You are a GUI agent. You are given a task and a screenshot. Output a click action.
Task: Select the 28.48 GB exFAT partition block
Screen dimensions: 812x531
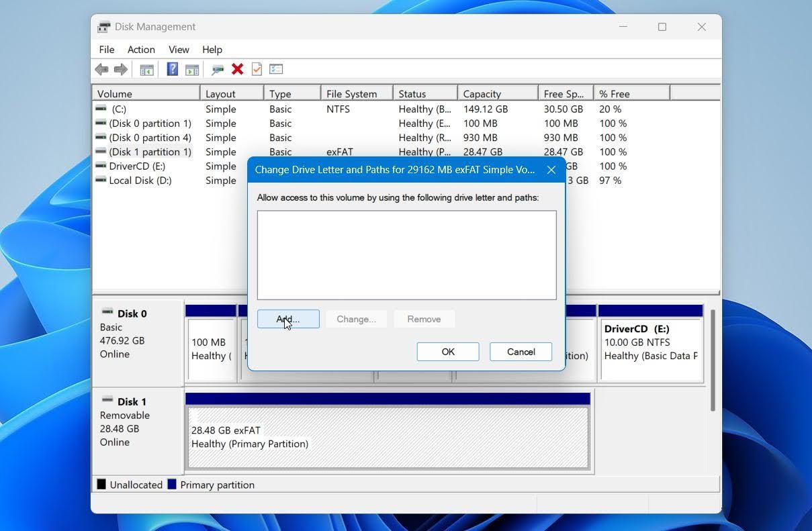pyautogui.click(x=388, y=432)
